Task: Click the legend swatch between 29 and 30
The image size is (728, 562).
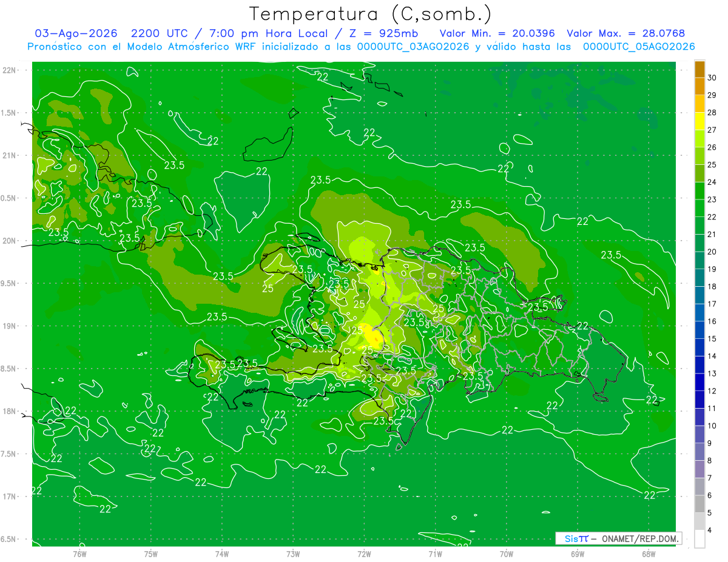Action: (699, 86)
